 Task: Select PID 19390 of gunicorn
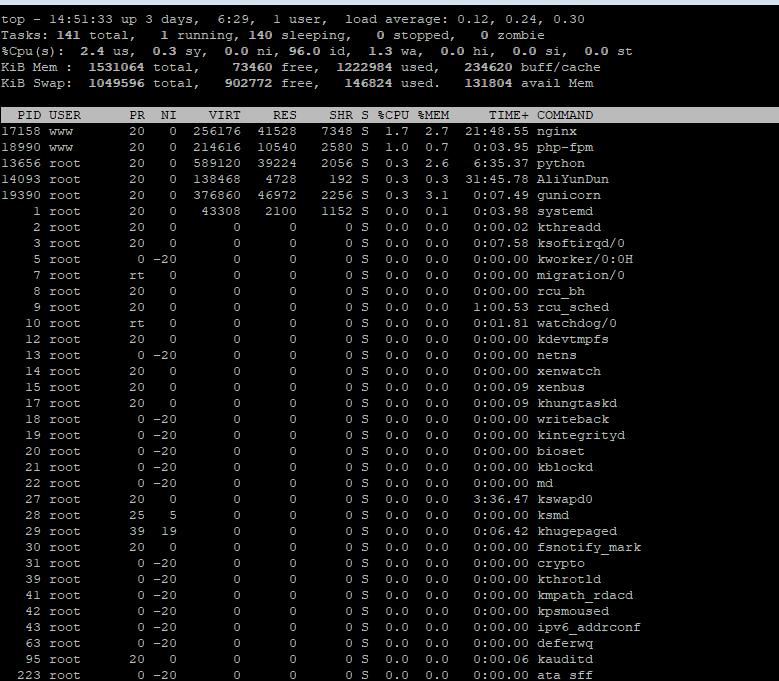point(21,195)
